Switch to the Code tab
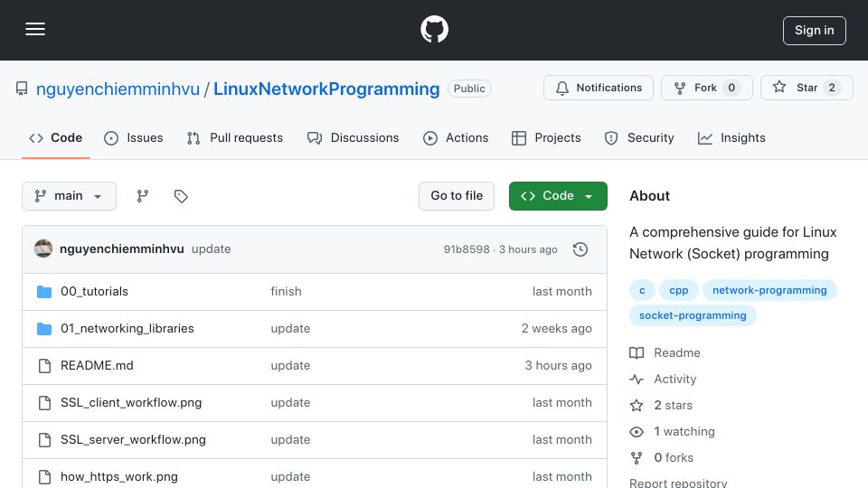 [x=55, y=138]
